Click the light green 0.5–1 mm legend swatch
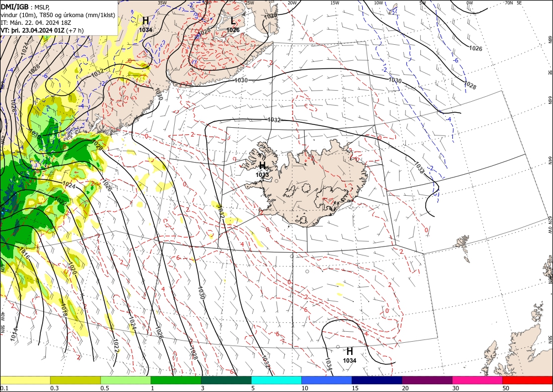Image resolution: width=553 pixels, height=392 pixels. tap(126, 380)
